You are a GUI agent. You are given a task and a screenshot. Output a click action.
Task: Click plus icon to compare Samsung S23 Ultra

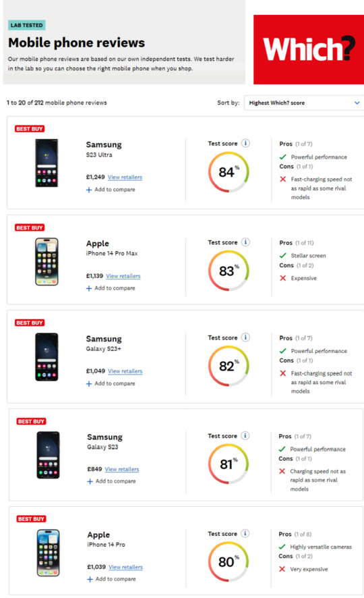click(89, 190)
